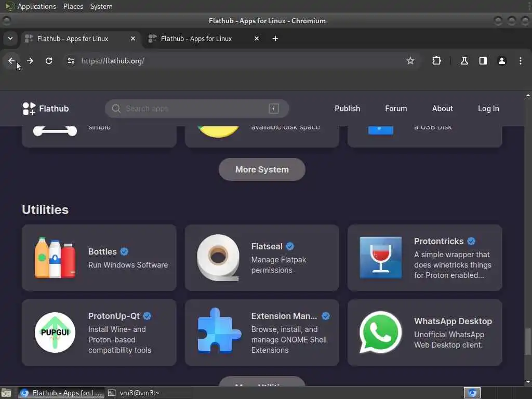The width and height of the screenshot is (532, 399).
Task: Open a new browser tab
Action: pos(275,38)
